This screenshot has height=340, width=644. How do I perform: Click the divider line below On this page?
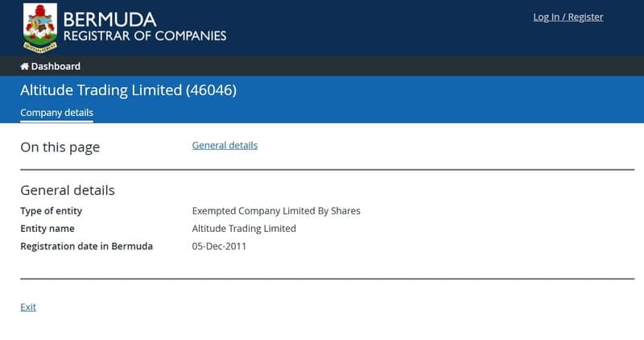[x=328, y=169]
